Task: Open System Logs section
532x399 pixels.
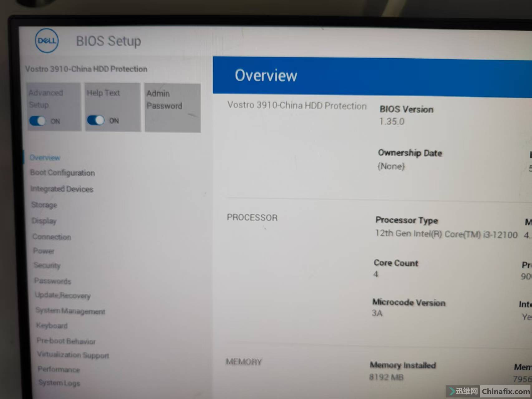Action: [59, 383]
